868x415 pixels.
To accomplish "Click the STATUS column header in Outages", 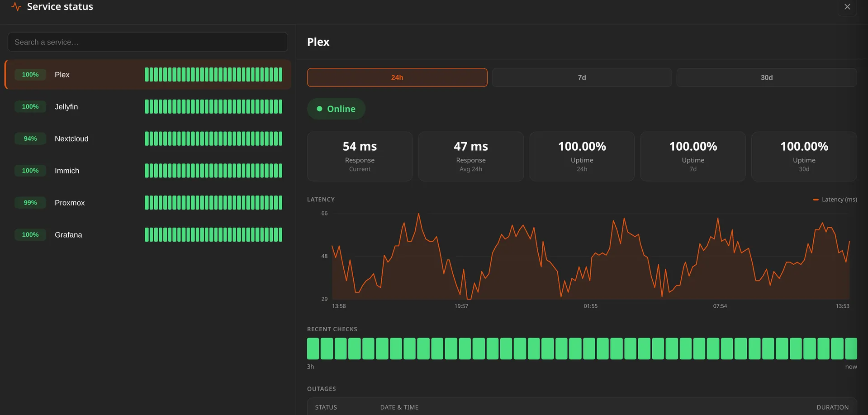I will [326, 407].
